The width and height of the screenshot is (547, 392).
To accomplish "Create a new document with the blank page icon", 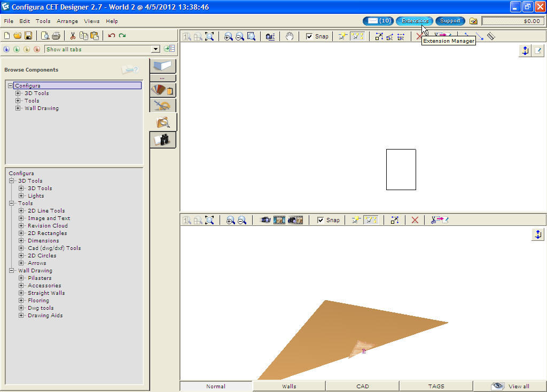I will pyautogui.click(x=7, y=36).
